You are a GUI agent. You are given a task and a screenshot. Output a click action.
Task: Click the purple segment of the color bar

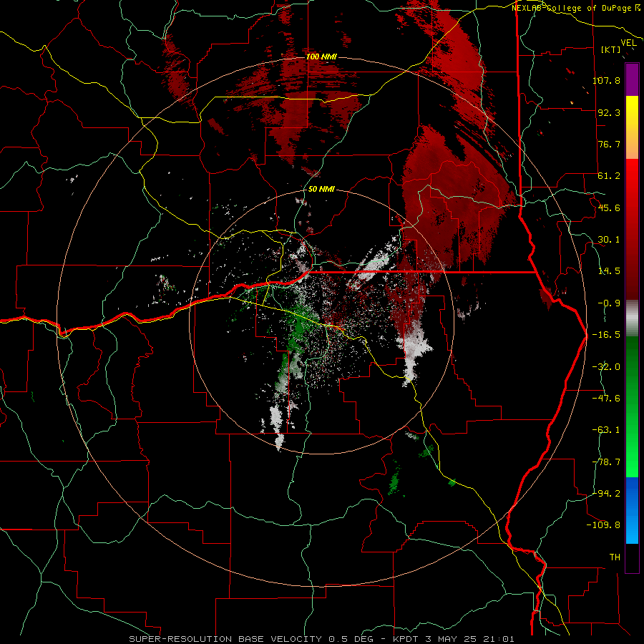coord(632,79)
